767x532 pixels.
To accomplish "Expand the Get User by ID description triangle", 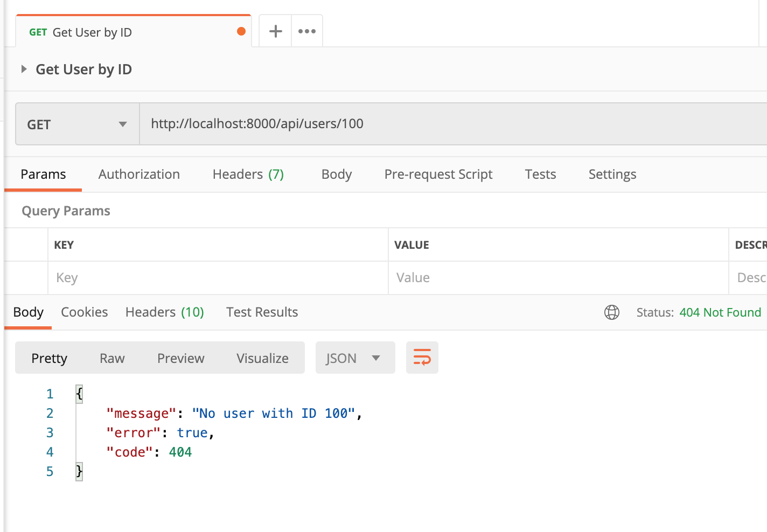I will [24, 69].
